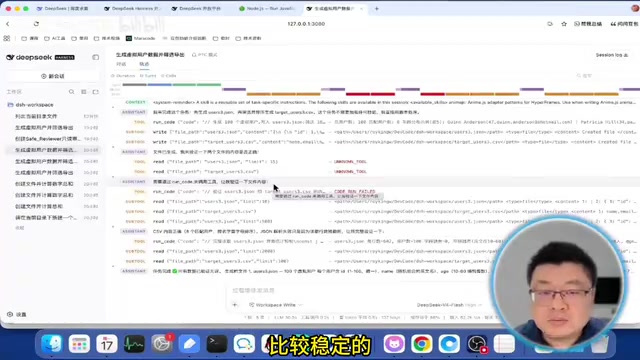Image resolution: width=640 pixels, height=360 pixels.
Task: Bookmark this page with the star icon
Action: (x=564, y=24)
